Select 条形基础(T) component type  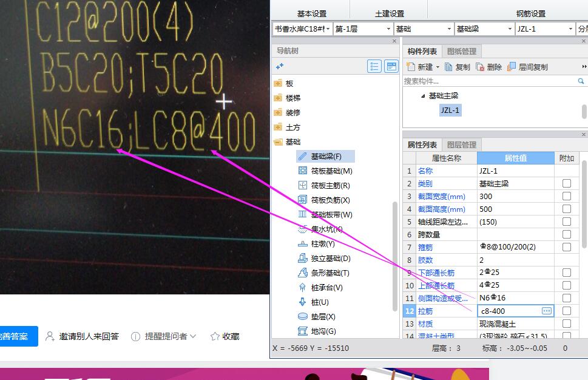(x=323, y=273)
